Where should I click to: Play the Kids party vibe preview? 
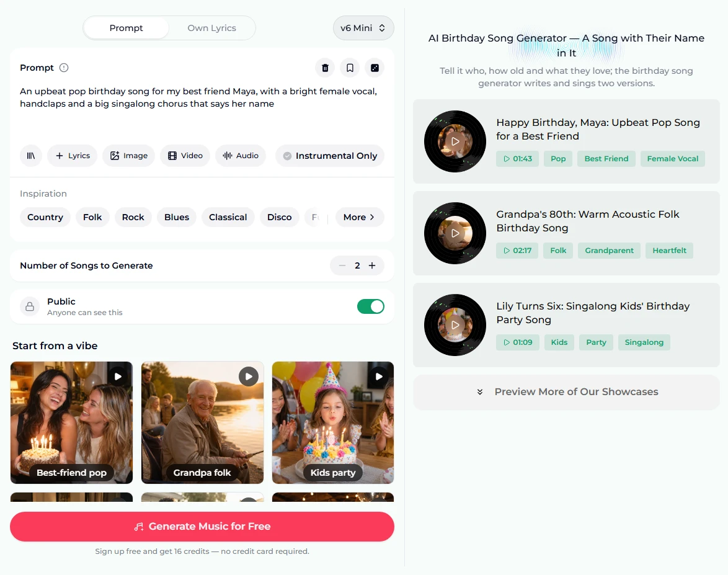tap(379, 377)
